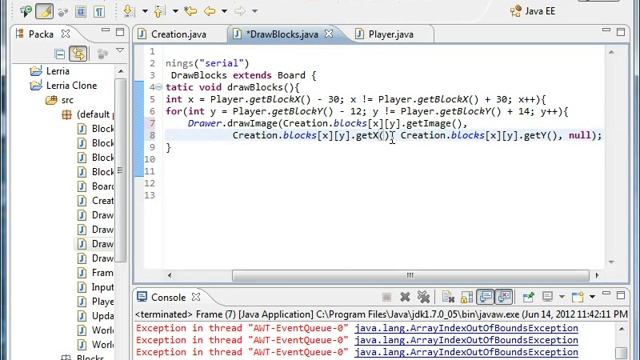This screenshot has height=360, width=640.
Task: Minimize the editor area
Action: point(606,30)
